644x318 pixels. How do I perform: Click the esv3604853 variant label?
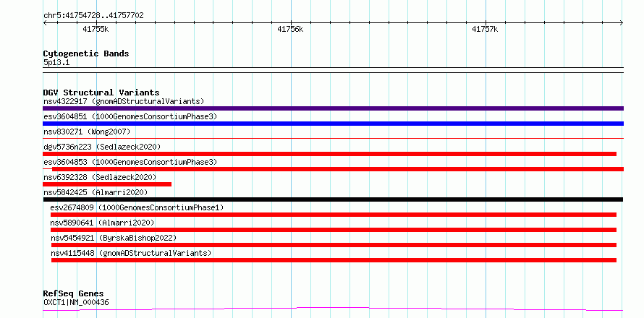130,162
